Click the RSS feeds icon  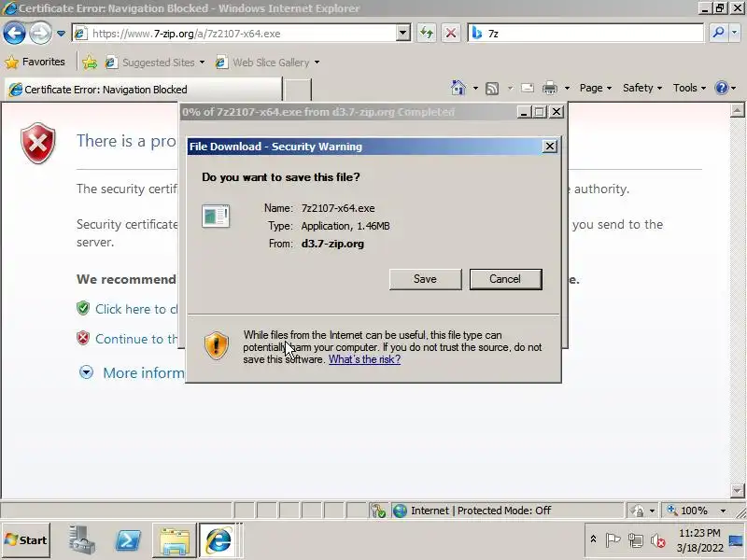(492, 88)
